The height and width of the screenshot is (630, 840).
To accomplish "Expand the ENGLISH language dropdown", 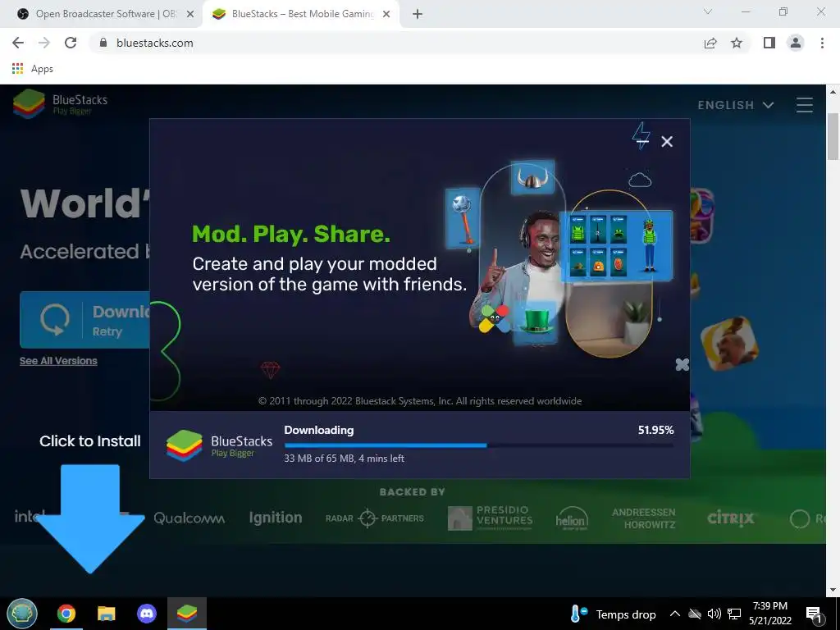I will coord(736,105).
